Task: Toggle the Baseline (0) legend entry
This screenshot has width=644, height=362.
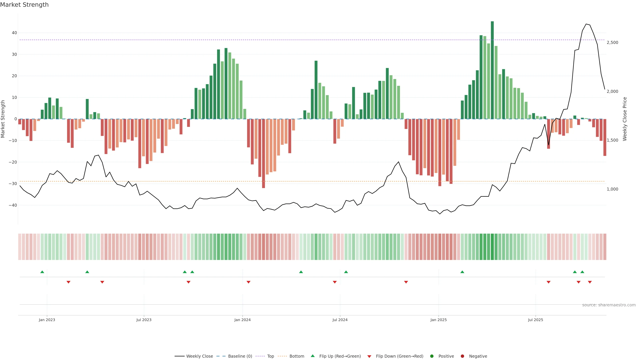Action: (240, 356)
